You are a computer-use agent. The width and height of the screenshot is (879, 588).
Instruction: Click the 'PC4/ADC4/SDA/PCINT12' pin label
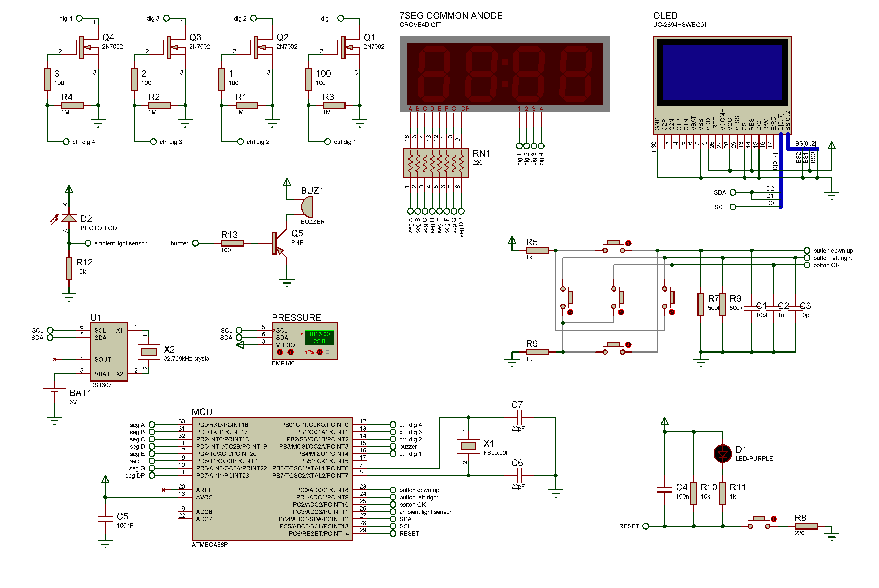point(313,519)
